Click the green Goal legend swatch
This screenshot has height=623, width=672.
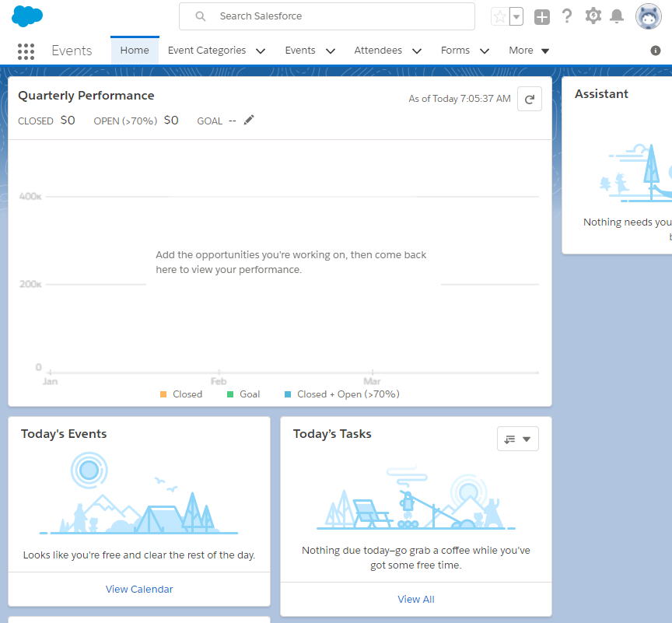point(230,394)
